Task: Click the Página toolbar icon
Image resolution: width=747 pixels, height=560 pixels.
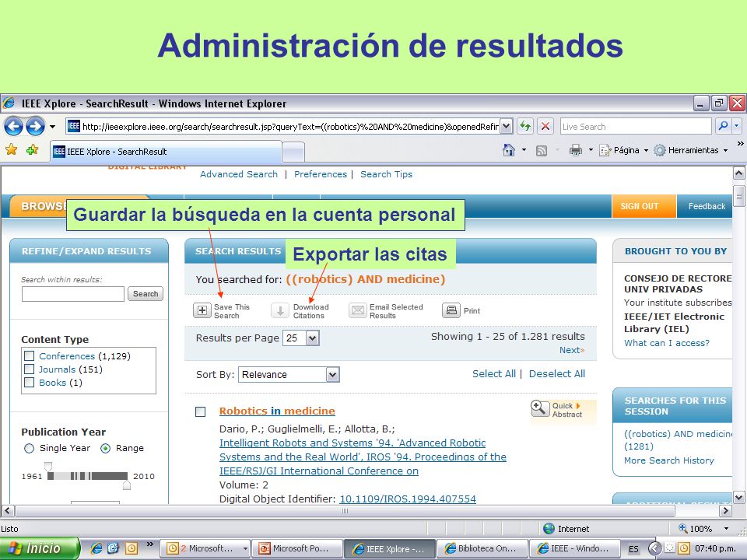Action: pyautogui.click(x=605, y=150)
